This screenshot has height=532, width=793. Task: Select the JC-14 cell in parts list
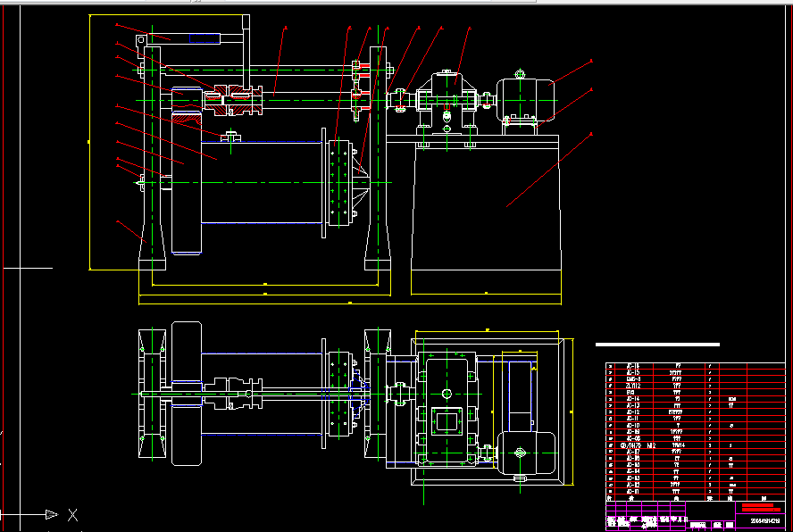633,399
